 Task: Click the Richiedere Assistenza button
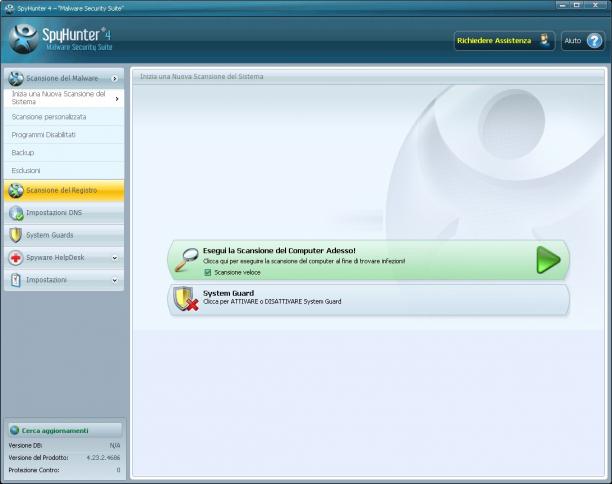tap(504, 41)
